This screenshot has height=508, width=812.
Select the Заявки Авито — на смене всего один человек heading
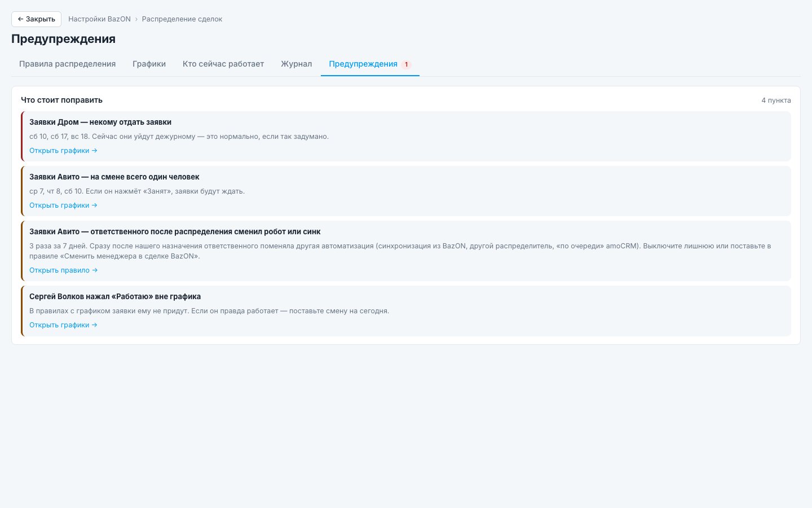point(114,177)
